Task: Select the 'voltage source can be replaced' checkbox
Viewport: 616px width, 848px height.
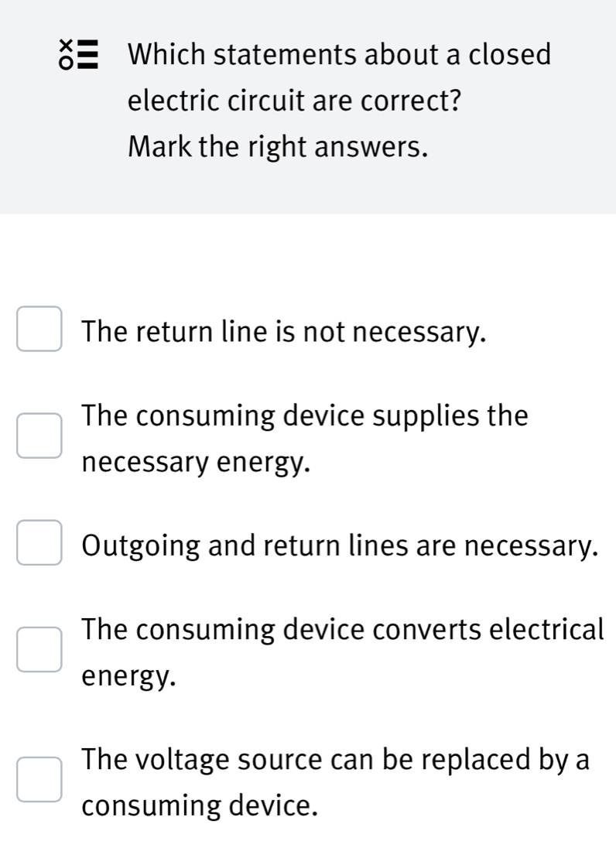Action: click(39, 779)
